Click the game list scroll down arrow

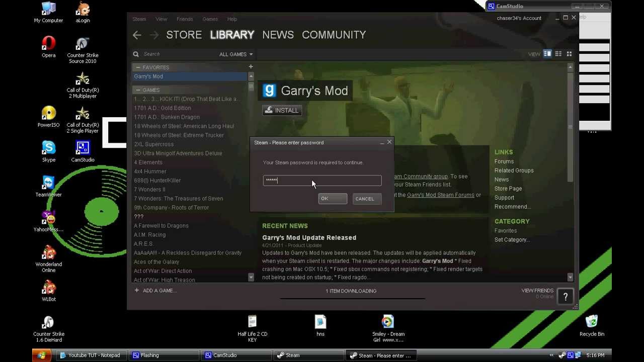coord(251,277)
